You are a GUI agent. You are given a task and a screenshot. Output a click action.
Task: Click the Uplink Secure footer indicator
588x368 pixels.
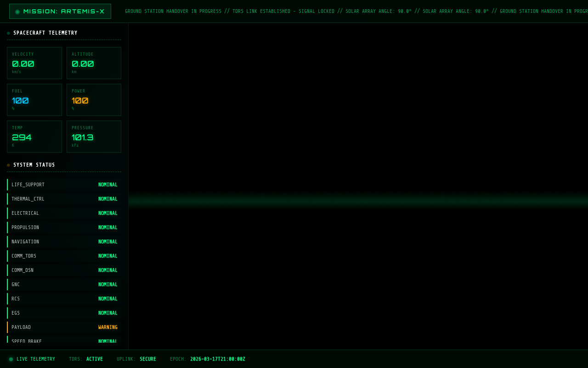coord(136,359)
